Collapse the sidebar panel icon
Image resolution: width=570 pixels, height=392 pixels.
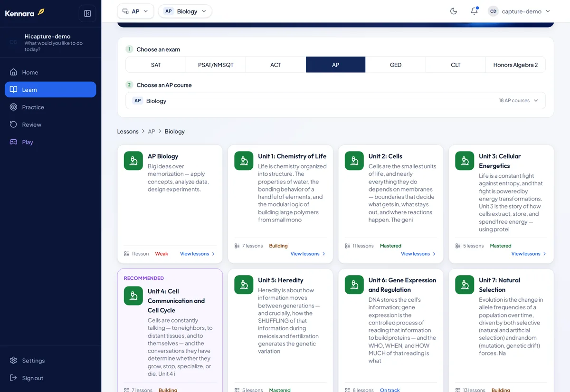(x=87, y=13)
